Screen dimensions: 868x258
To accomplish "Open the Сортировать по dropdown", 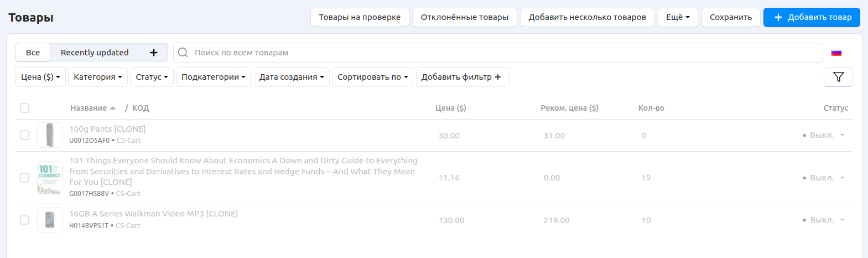I will (373, 77).
